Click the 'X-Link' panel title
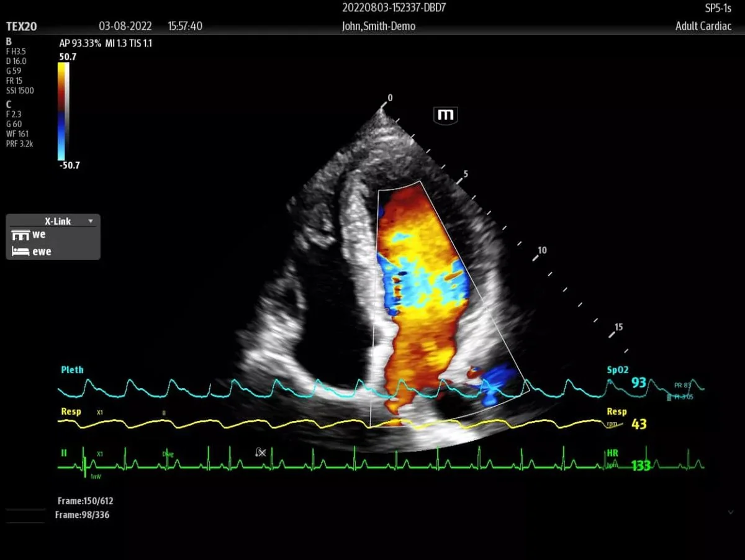Screen dimensions: 745x560 coord(58,221)
